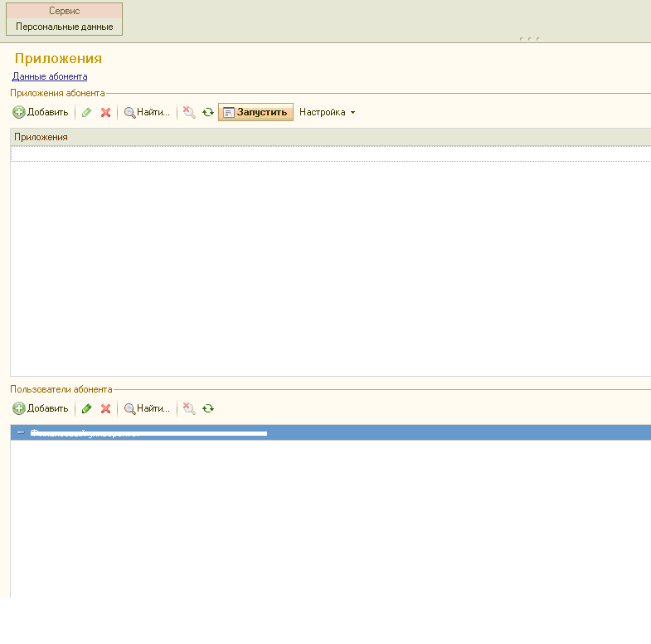Cancel search in applications toolbar
The height and width of the screenshot is (644, 651).
tap(189, 112)
